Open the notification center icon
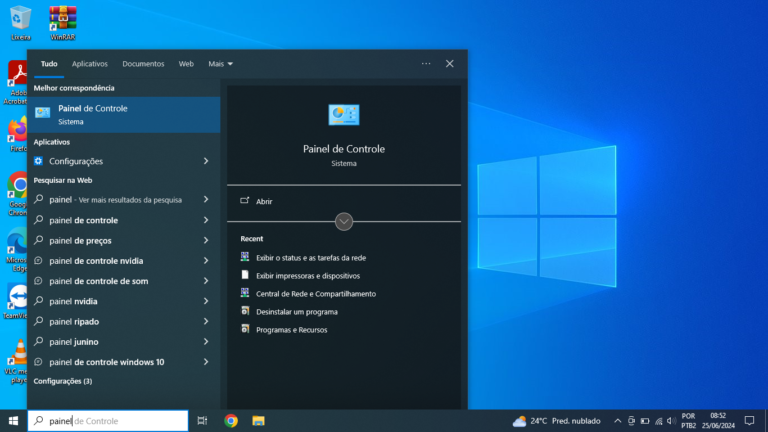768x432 pixels. (x=749, y=421)
